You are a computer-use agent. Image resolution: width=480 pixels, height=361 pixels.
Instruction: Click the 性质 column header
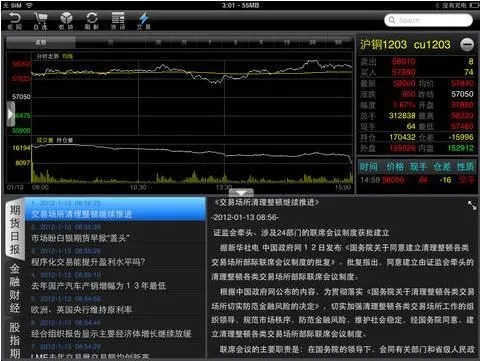(x=465, y=167)
